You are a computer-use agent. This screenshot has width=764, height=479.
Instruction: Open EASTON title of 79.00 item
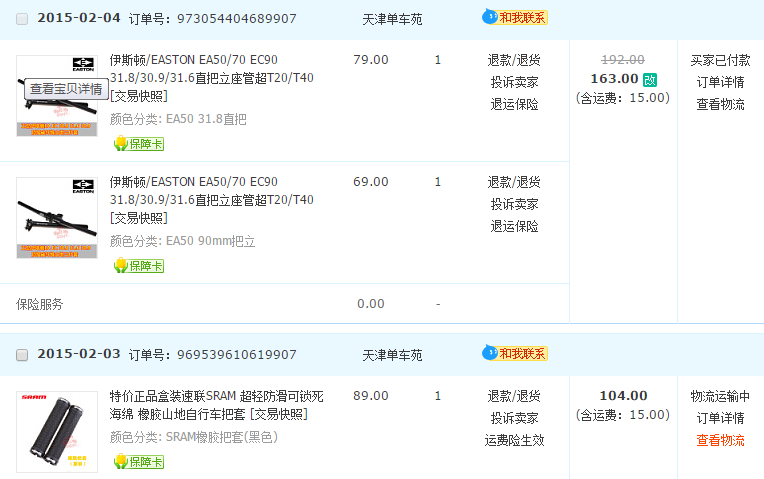click(211, 69)
